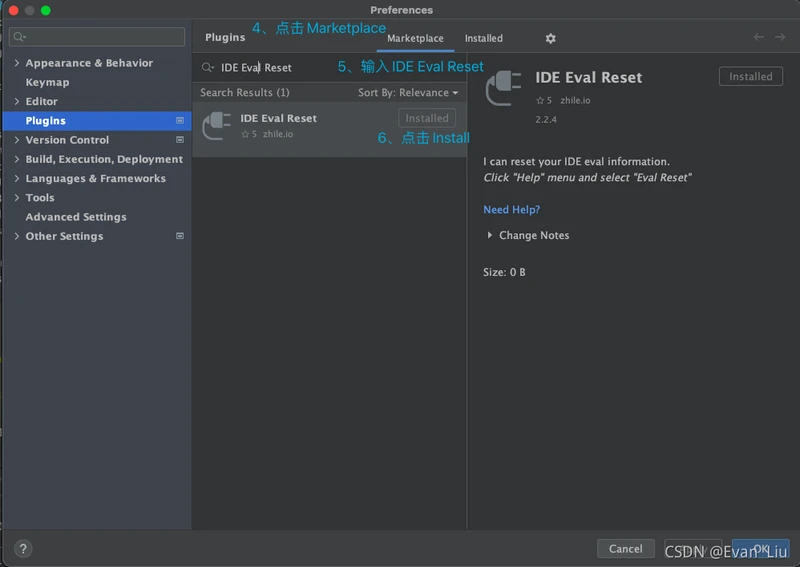This screenshot has height=567, width=800.
Task: Select Keymap in the settings list
Action: click(x=47, y=82)
